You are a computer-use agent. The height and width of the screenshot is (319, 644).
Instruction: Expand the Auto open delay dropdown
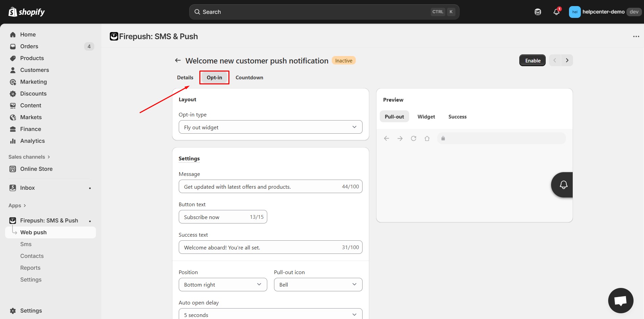(270, 315)
